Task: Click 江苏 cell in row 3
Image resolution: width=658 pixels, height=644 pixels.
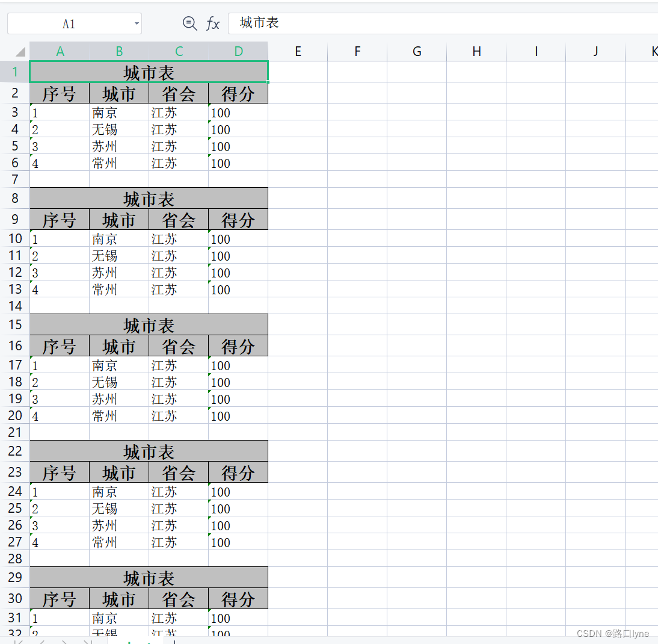Action: pyautogui.click(x=179, y=112)
